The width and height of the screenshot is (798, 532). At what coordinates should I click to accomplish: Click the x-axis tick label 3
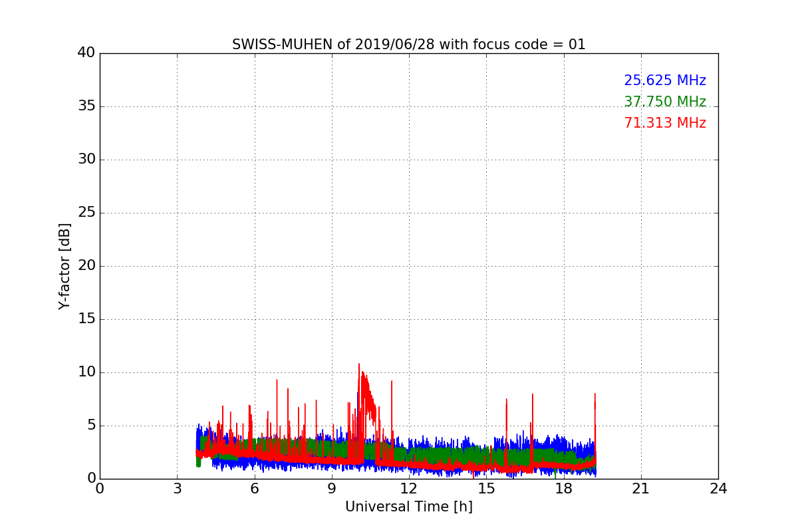[x=177, y=489]
